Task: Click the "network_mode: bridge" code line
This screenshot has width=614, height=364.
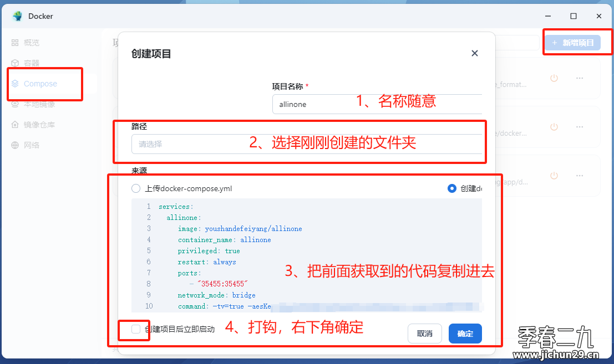Action: (216, 295)
